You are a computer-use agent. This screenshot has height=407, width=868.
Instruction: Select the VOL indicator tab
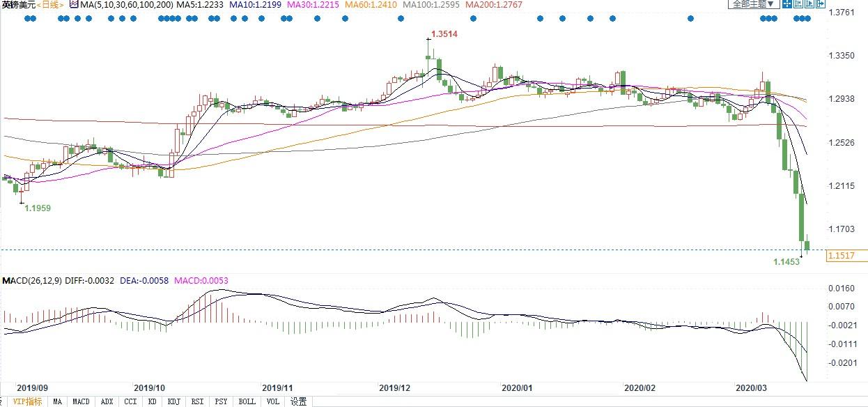pyautogui.click(x=273, y=401)
